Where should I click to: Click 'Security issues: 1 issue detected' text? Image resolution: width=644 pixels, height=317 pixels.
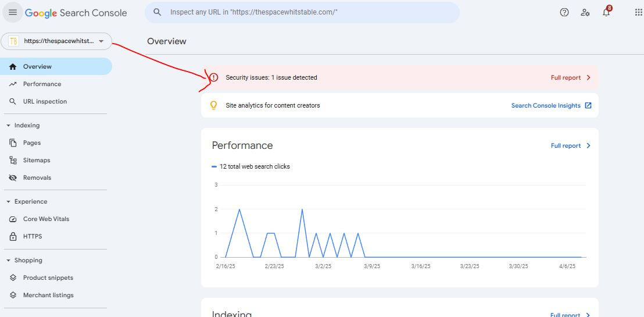tap(271, 77)
